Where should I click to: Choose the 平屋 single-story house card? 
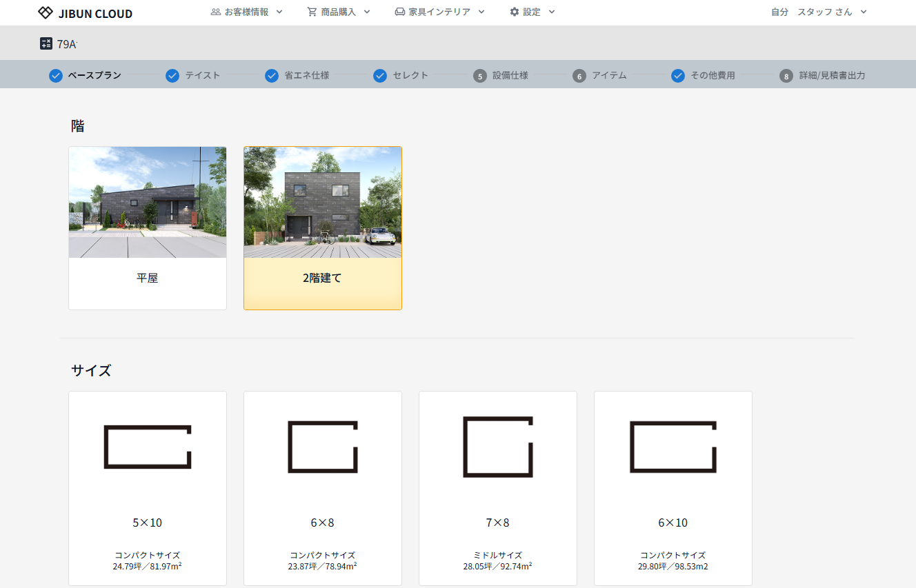click(148, 227)
